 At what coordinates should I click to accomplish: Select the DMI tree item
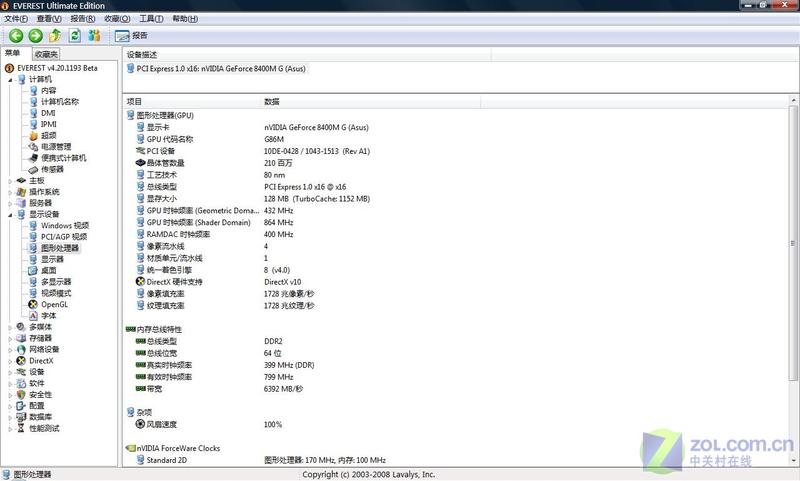click(x=48, y=113)
